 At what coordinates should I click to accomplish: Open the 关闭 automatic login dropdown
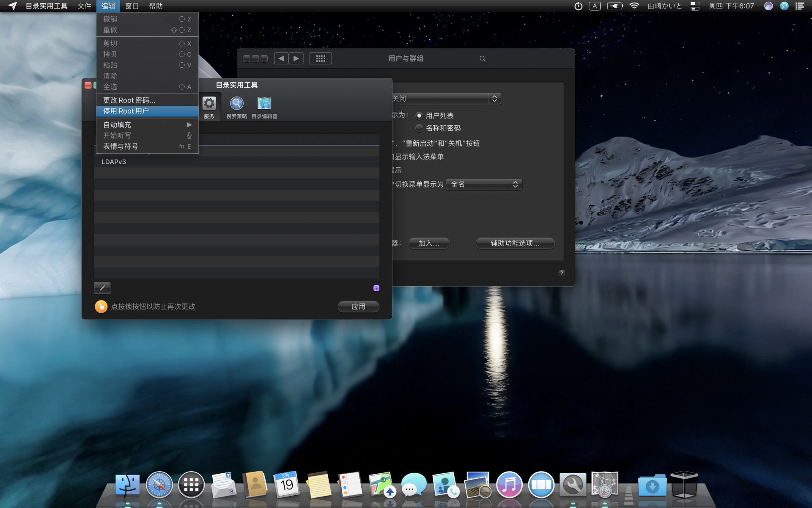coord(446,99)
